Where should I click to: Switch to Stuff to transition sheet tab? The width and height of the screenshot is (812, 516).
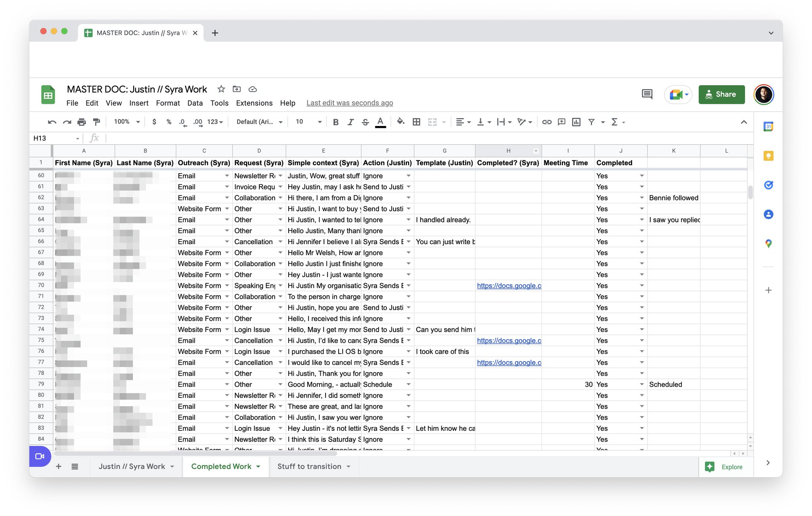pyautogui.click(x=309, y=466)
